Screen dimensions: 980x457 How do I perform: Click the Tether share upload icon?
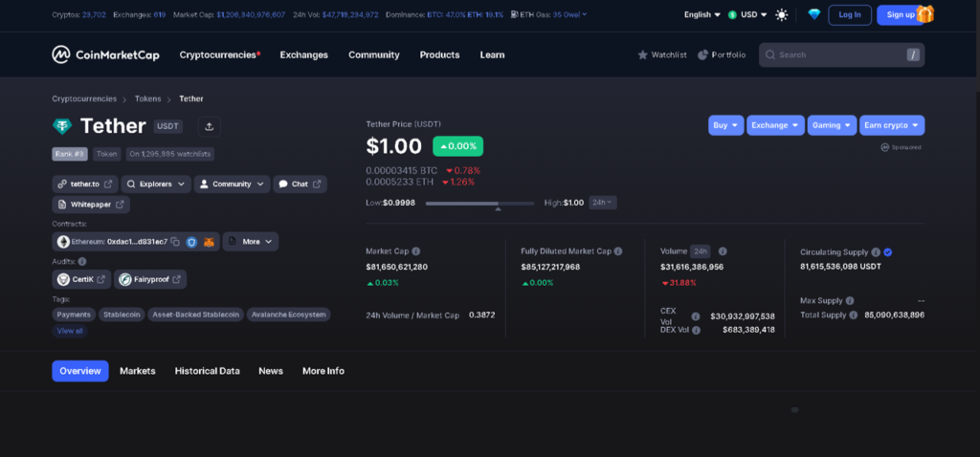click(x=210, y=126)
